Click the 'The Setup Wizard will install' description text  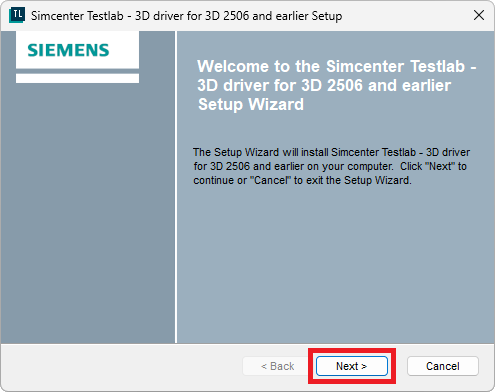coord(331,166)
